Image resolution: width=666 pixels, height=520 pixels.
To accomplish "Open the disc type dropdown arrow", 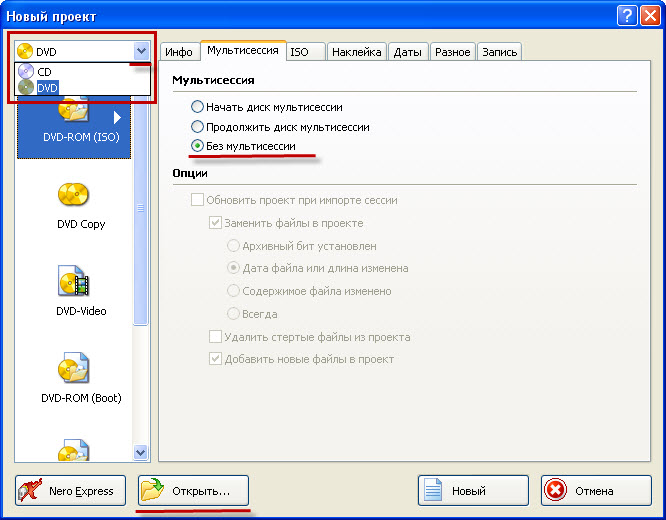I will click(141, 51).
